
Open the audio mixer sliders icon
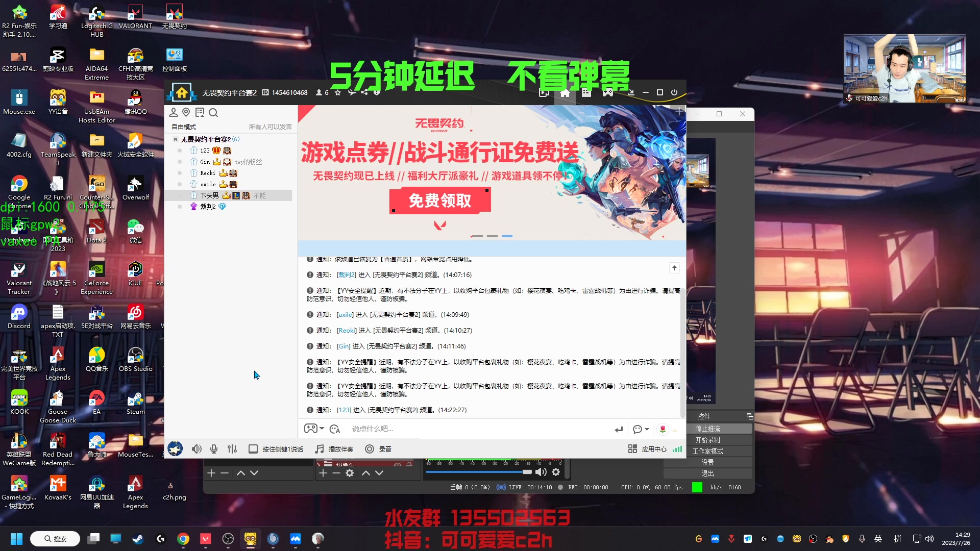pos(232,449)
